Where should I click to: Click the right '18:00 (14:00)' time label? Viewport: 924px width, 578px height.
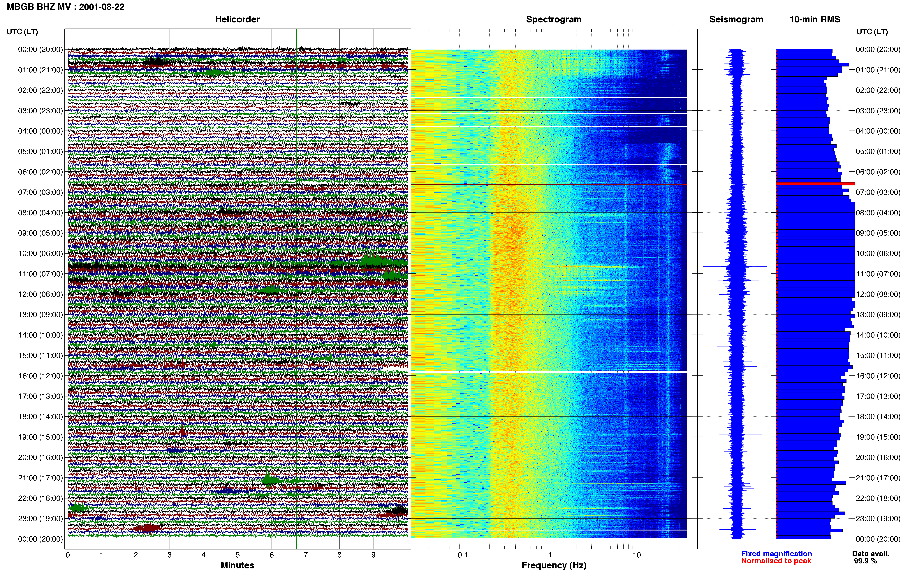coord(878,417)
